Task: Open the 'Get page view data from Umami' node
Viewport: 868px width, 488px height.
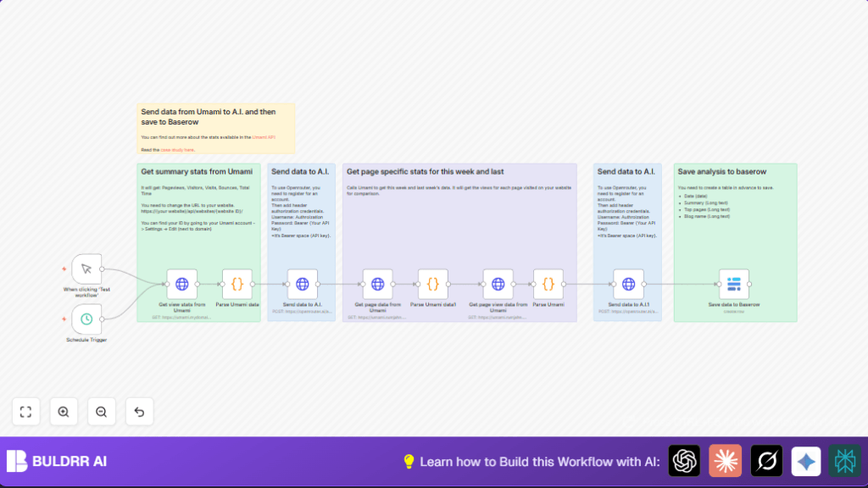Action: click(x=498, y=285)
